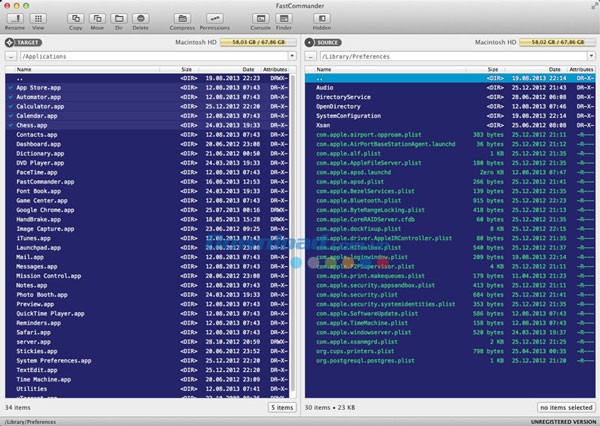Select System Preferences.app row
The width and height of the screenshot is (600, 426).
pos(147,361)
